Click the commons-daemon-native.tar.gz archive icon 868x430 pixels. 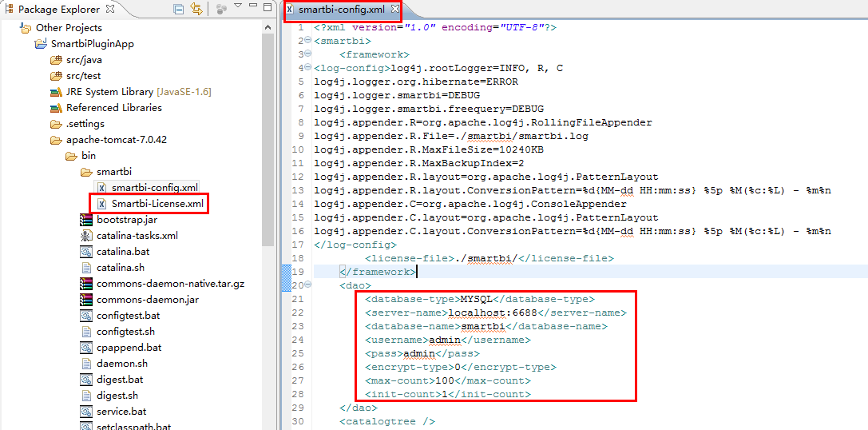85,285
